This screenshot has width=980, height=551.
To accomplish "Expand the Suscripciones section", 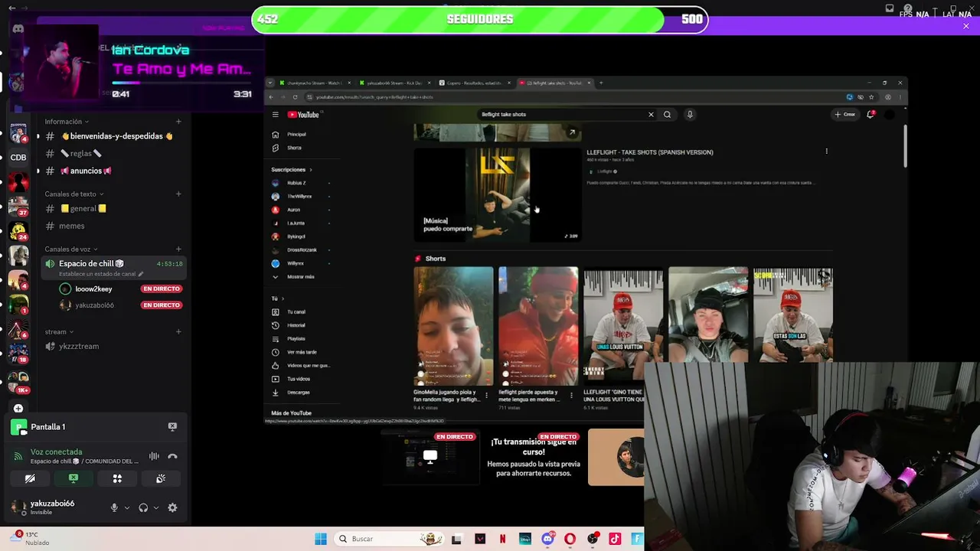I will (291, 170).
